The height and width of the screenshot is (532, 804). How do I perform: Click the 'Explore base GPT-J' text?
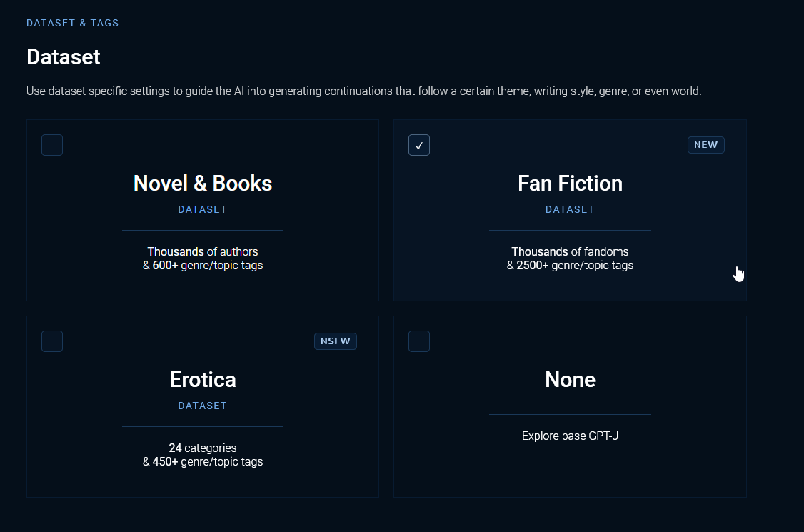(x=570, y=436)
